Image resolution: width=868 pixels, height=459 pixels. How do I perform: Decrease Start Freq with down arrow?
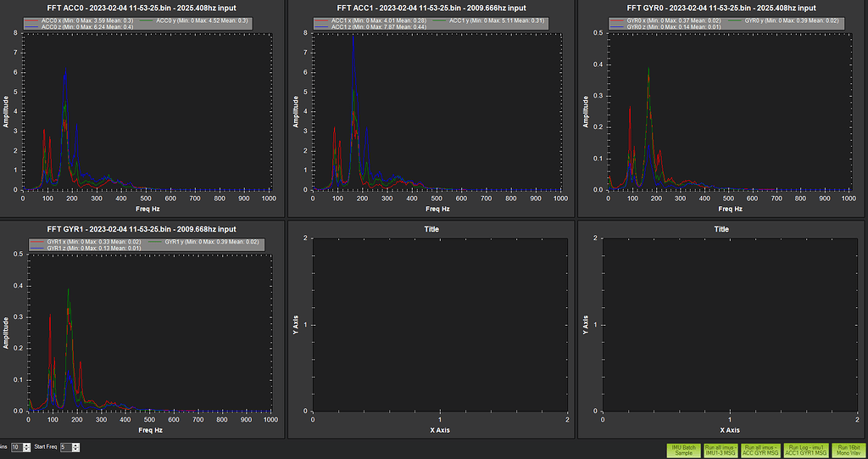pyautogui.click(x=76, y=450)
